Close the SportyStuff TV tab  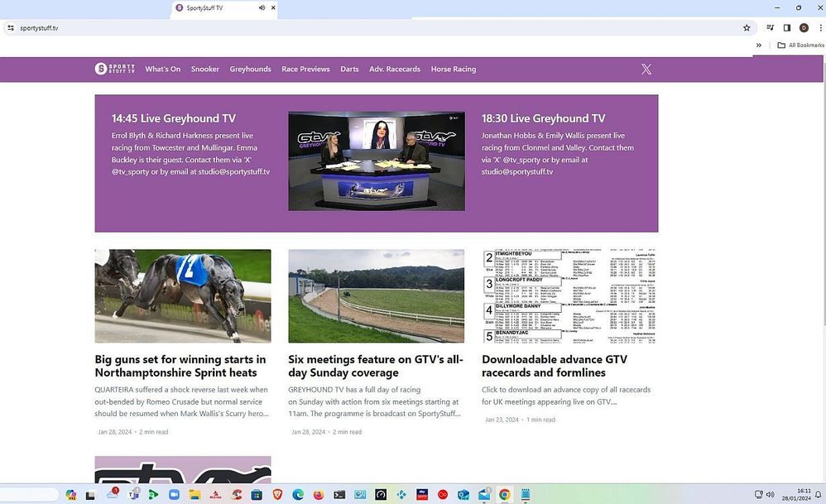[273, 8]
